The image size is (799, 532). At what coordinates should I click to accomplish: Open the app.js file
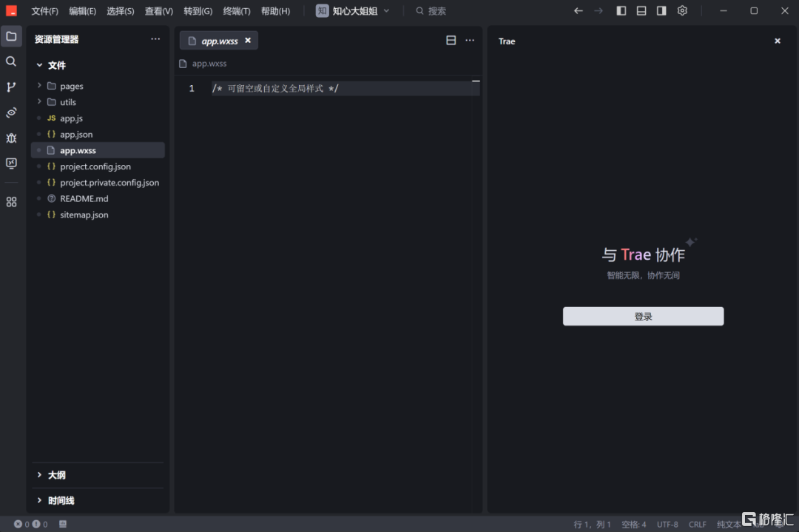[x=98, y=118]
